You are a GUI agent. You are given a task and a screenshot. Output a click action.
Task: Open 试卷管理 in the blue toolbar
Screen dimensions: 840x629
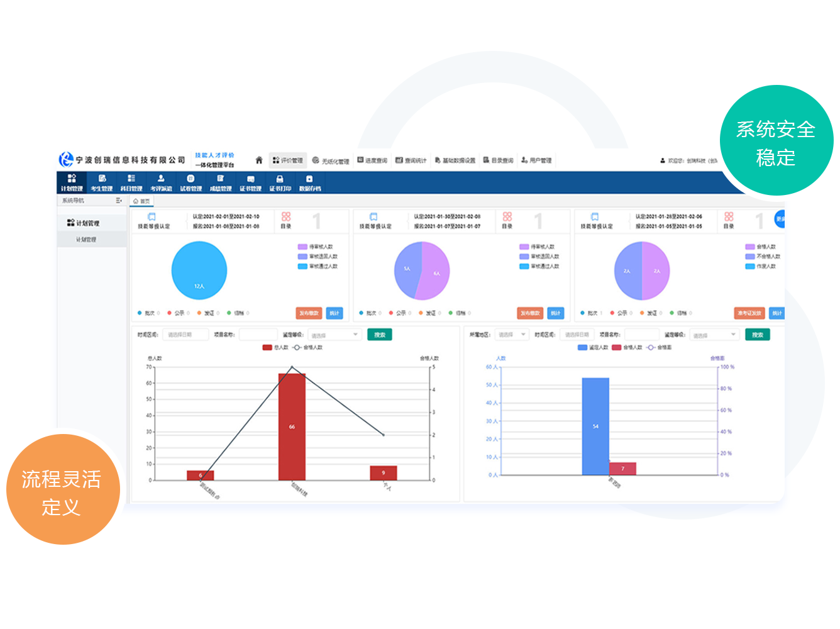[x=191, y=182]
